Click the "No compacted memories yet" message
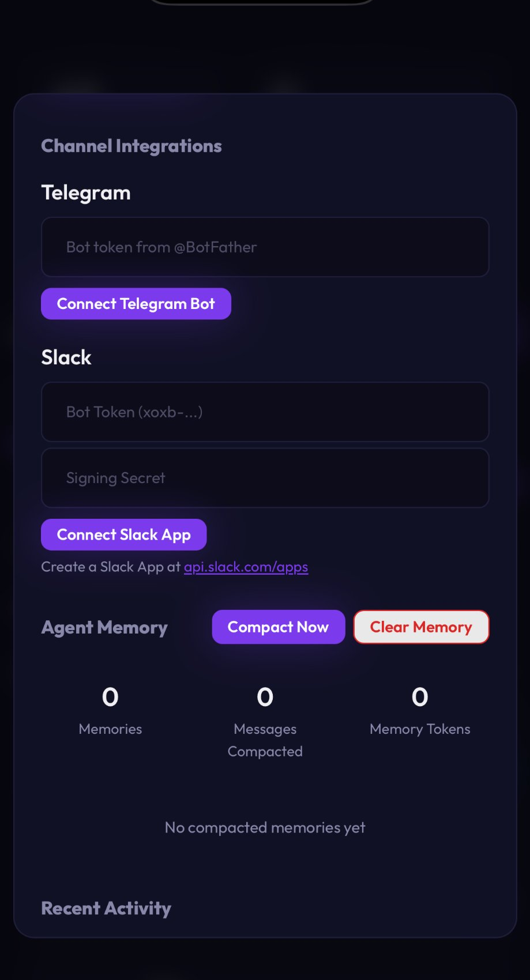Image resolution: width=530 pixels, height=980 pixels. coord(265,828)
